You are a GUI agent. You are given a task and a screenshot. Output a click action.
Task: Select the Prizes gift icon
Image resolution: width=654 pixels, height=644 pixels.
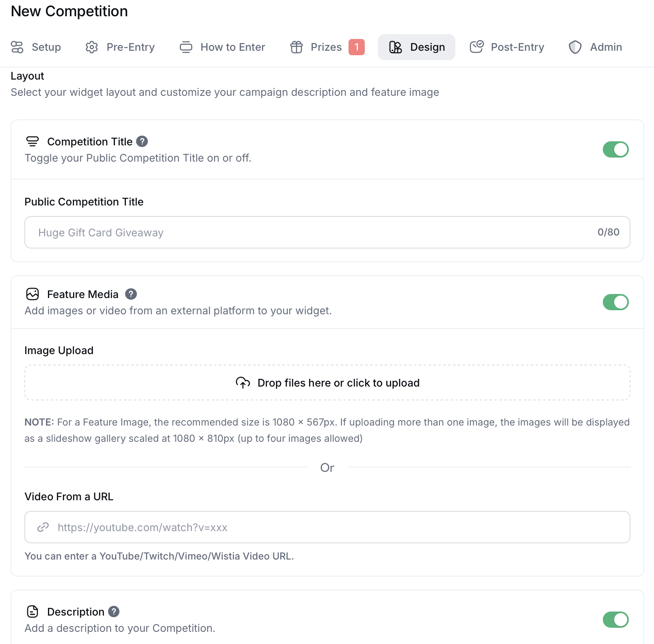(296, 47)
